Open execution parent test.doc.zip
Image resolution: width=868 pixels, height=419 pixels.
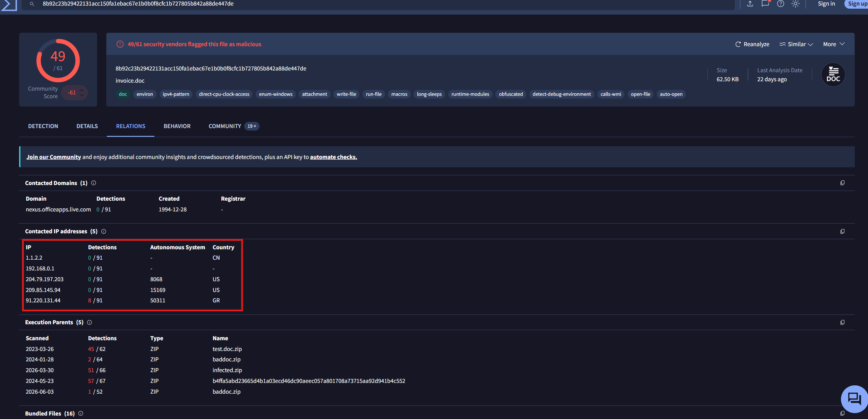[x=227, y=349]
